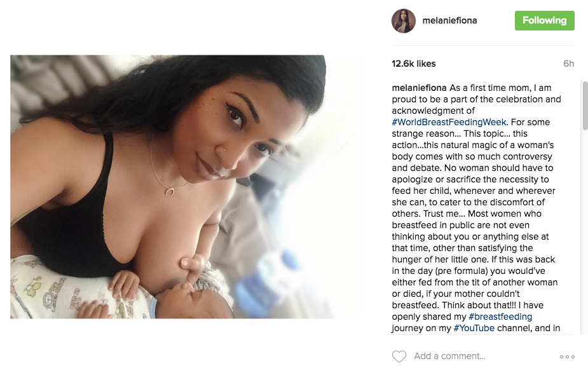Screen dimensions: 588x375
Task: Open the #WorldBreastFeedingWeek hashtag
Action: [x=449, y=122]
